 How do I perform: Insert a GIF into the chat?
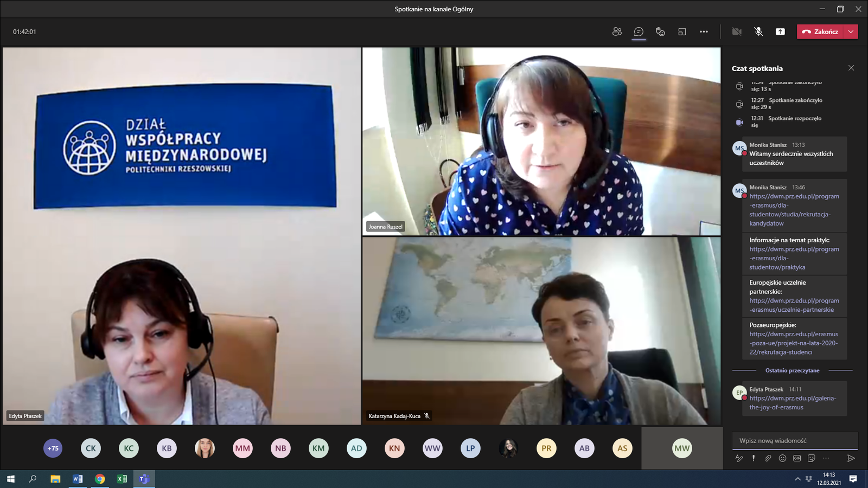point(797,458)
